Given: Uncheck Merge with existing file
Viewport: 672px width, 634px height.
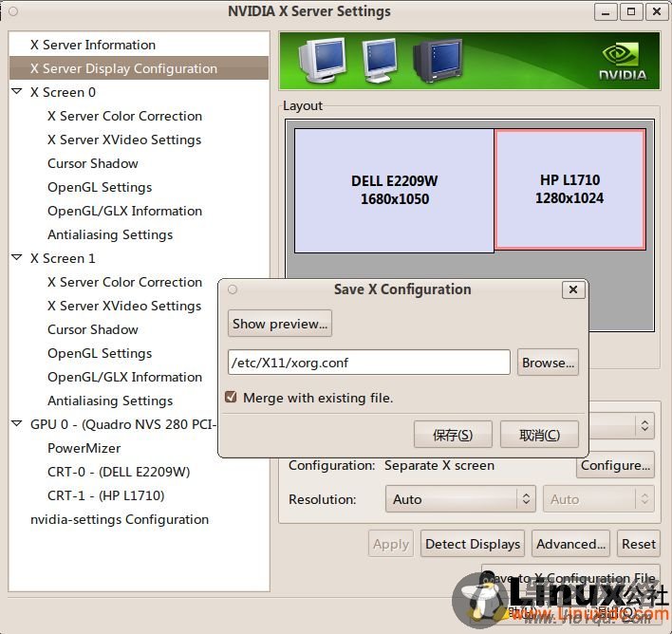Looking at the screenshot, I should coord(231,397).
